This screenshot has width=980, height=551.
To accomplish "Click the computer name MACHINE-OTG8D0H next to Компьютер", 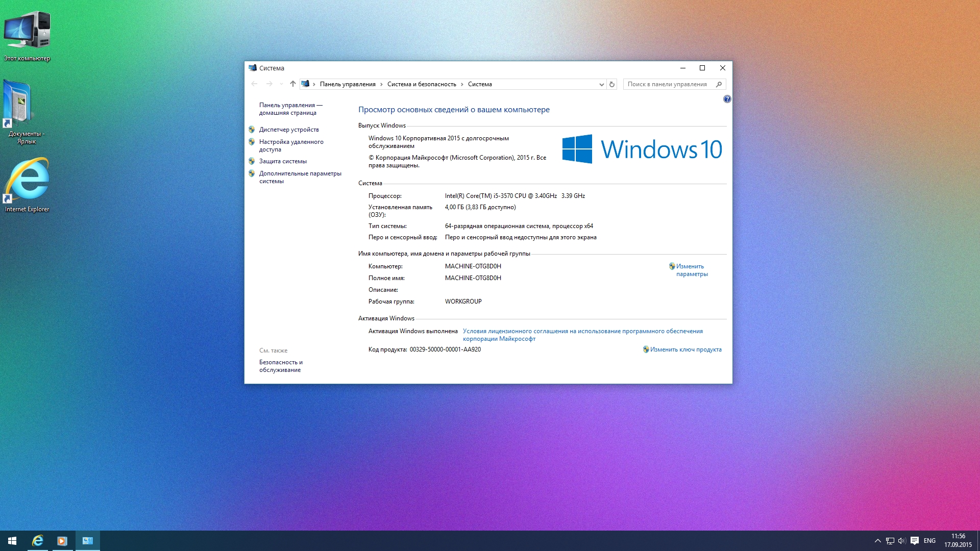I will (x=473, y=266).
